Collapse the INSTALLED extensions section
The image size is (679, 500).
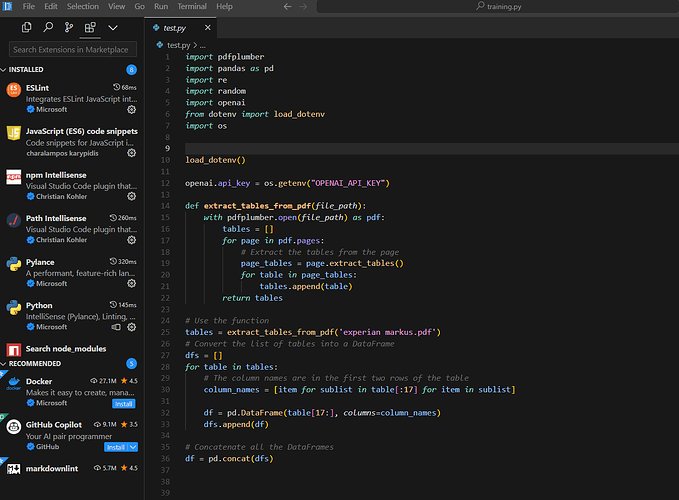pos(30,70)
